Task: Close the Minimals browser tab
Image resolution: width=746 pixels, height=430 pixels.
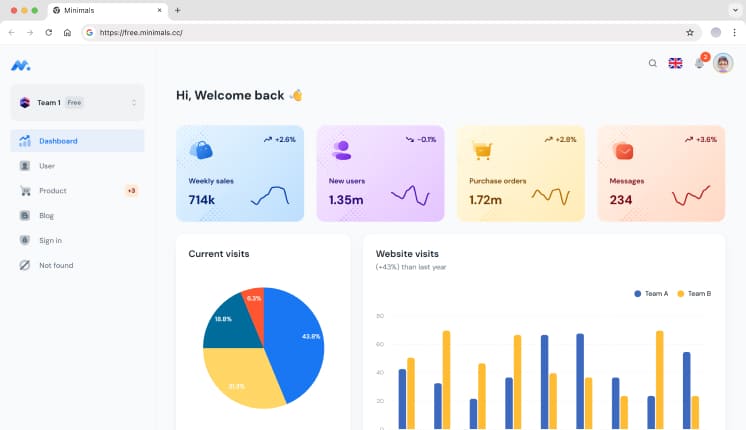Action: [159, 10]
